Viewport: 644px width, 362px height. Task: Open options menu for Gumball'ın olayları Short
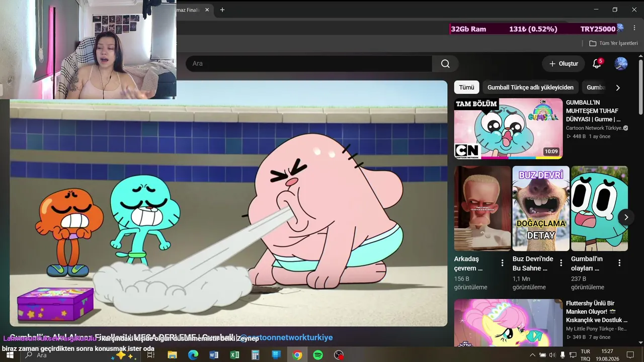point(619,263)
